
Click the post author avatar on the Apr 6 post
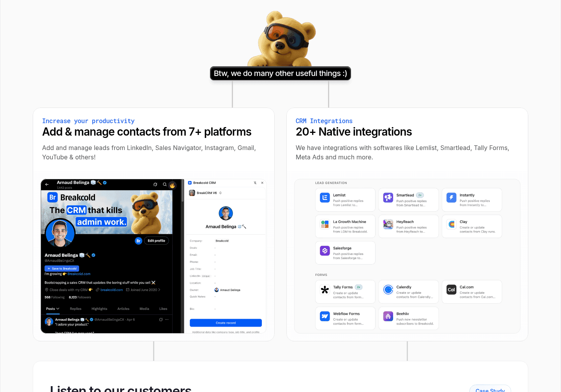point(49,321)
